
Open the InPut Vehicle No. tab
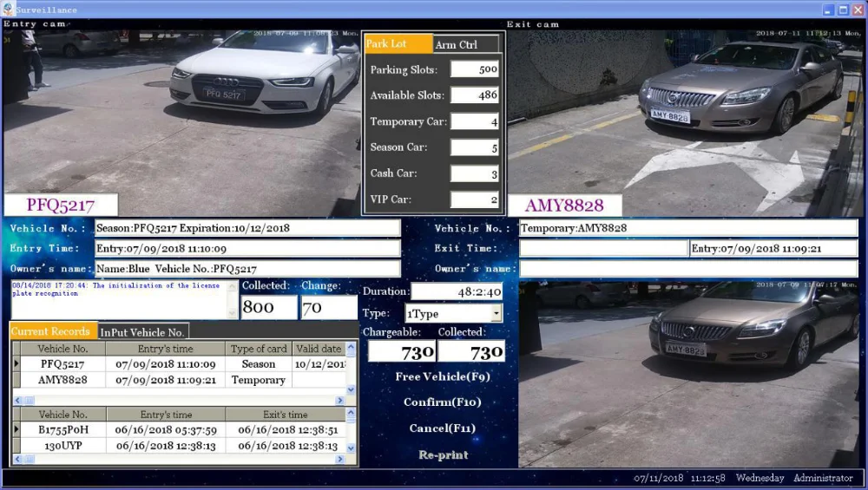pyautogui.click(x=142, y=332)
